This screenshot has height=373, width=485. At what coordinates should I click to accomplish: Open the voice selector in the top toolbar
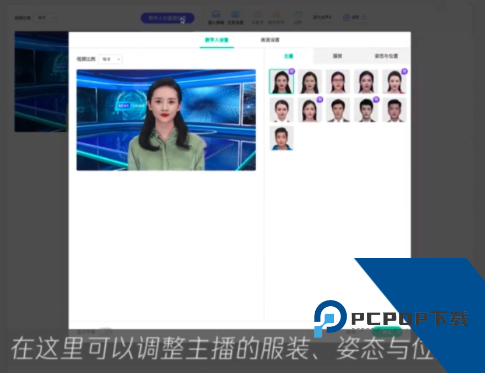click(x=322, y=17)
